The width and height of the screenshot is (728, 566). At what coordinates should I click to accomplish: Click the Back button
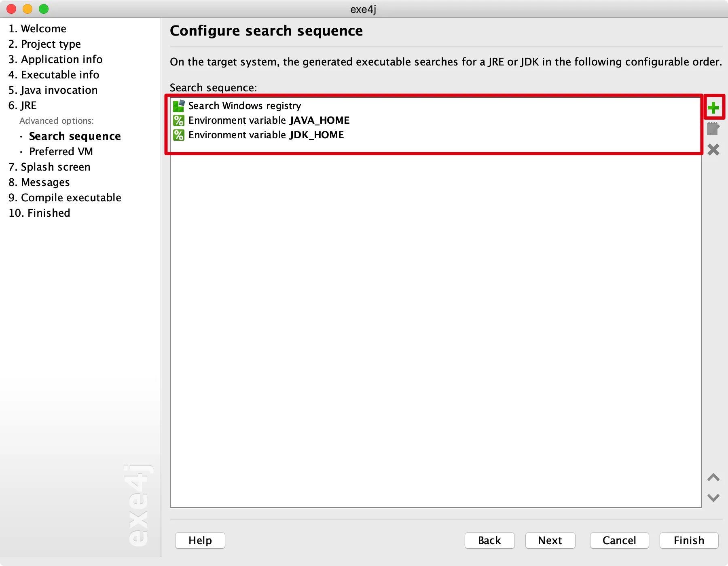coord(489,541)
